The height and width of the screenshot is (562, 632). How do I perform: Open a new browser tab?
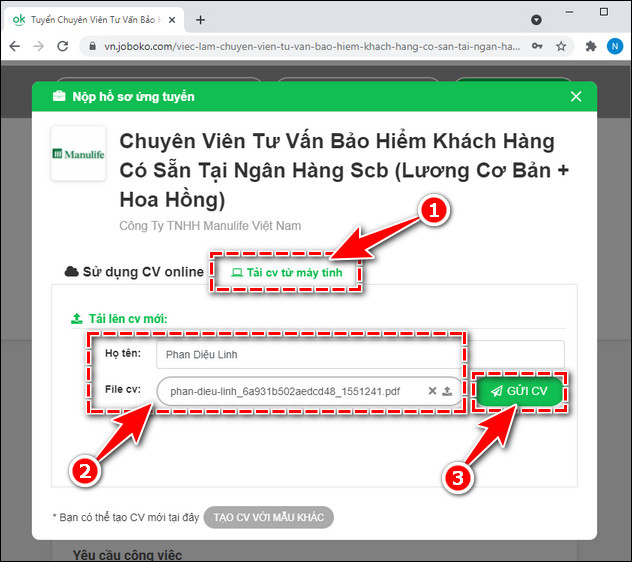point(200,20)
